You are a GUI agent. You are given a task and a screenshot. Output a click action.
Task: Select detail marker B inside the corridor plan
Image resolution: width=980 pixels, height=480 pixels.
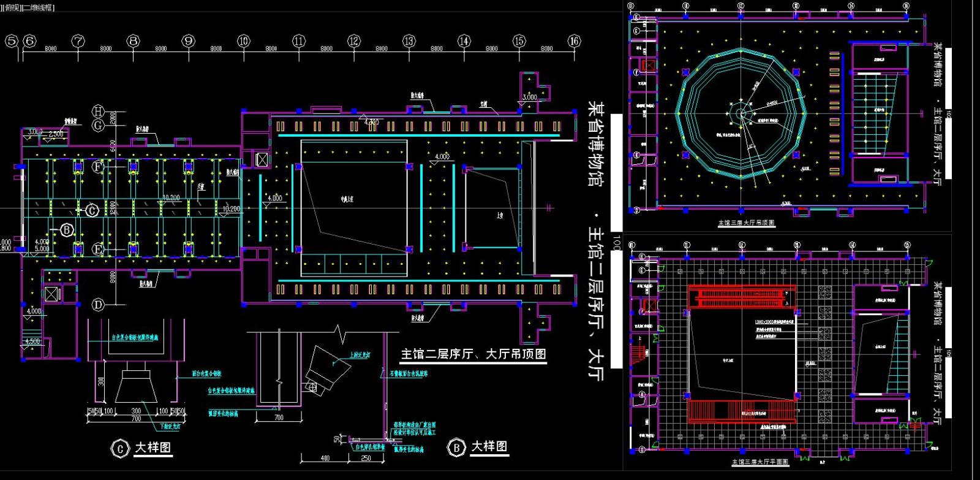click(x=67, y=230)
